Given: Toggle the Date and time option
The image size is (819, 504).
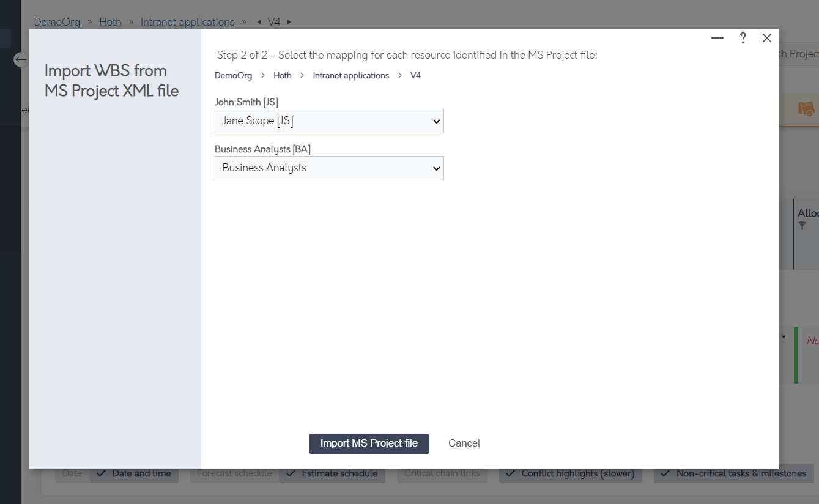Looking at the screenshot, I should (135, 473).
